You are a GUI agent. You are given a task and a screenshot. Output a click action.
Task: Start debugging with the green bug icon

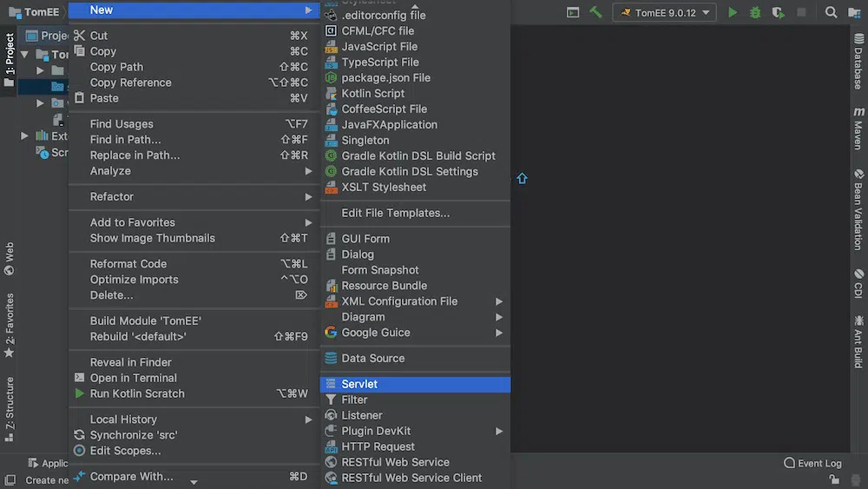tap(755, 13)
